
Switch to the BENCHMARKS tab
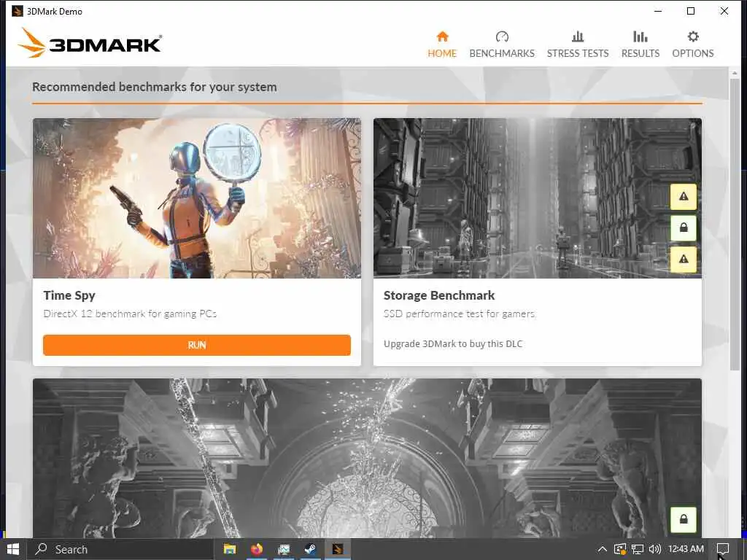point(502,44)
